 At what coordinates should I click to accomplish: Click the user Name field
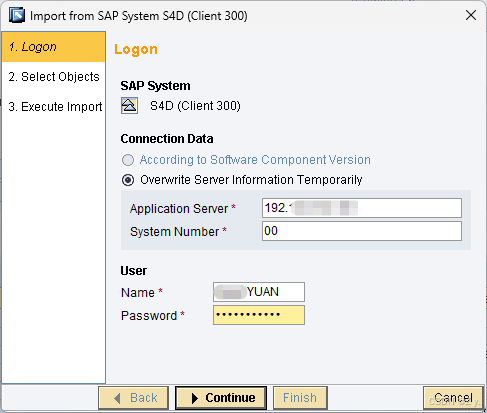tap(259, 292)
